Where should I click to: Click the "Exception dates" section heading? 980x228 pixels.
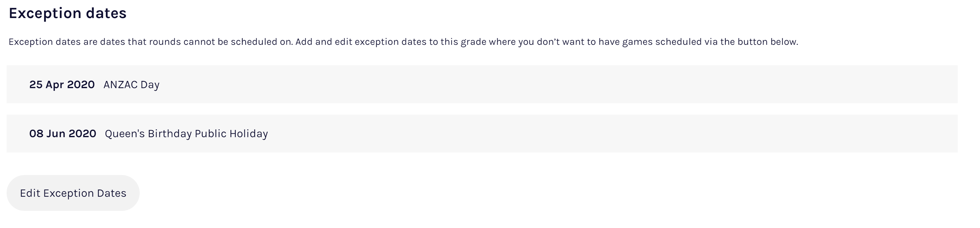(x=67, y=13)
